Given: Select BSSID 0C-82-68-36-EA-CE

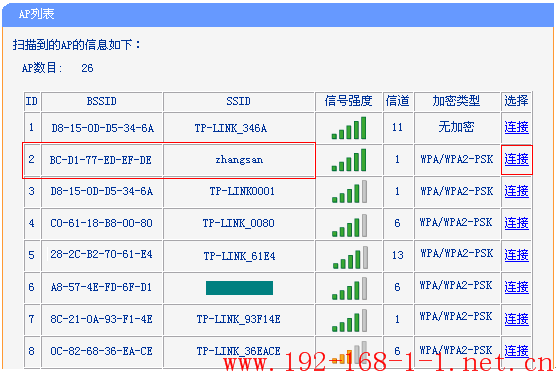Looking at the screenshot, I should [x=101, y=351].
